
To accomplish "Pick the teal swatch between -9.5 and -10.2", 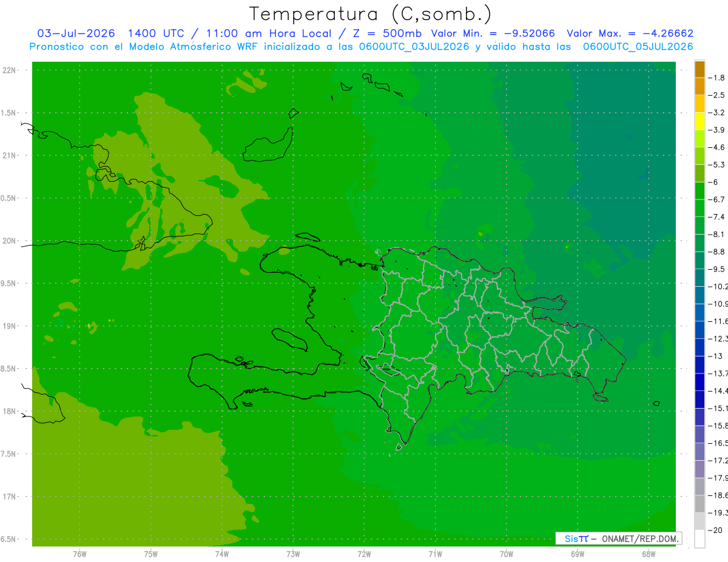I will click(x=699, y=277).
